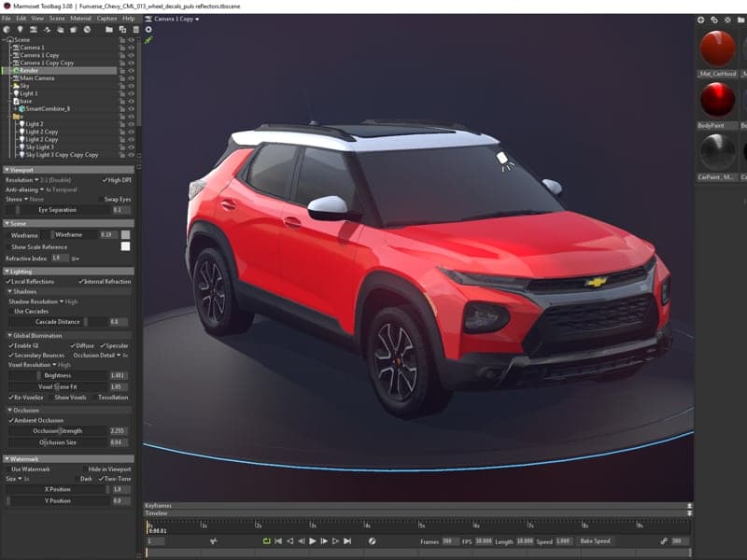
Task: Click the link icon near timeline end
Action: pyautogui.click(x=664, y=541)
